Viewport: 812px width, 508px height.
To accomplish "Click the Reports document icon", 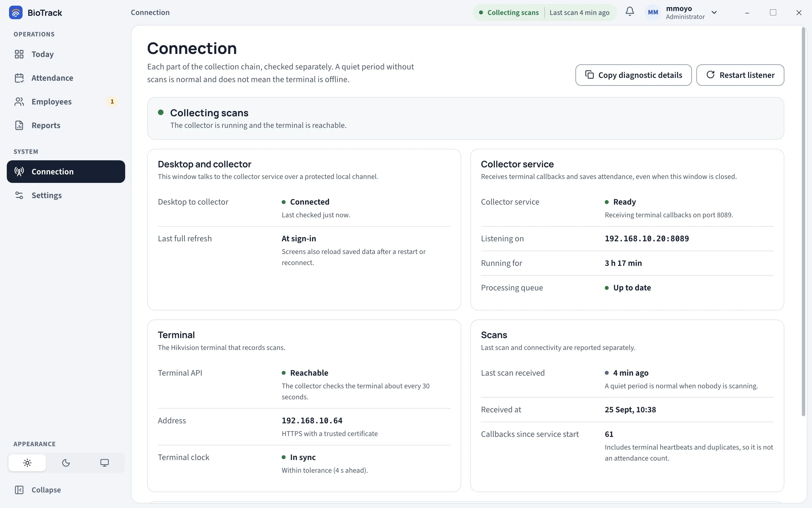I will click(19, 125).
